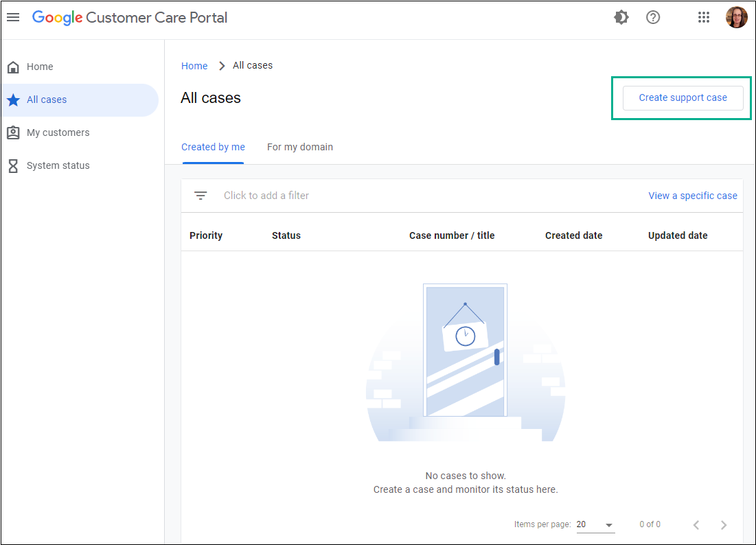The width and height of the screenshot is (756, 545).
Task: Go to Home via breadcrumb link
Action: click(x=194, y=66)
